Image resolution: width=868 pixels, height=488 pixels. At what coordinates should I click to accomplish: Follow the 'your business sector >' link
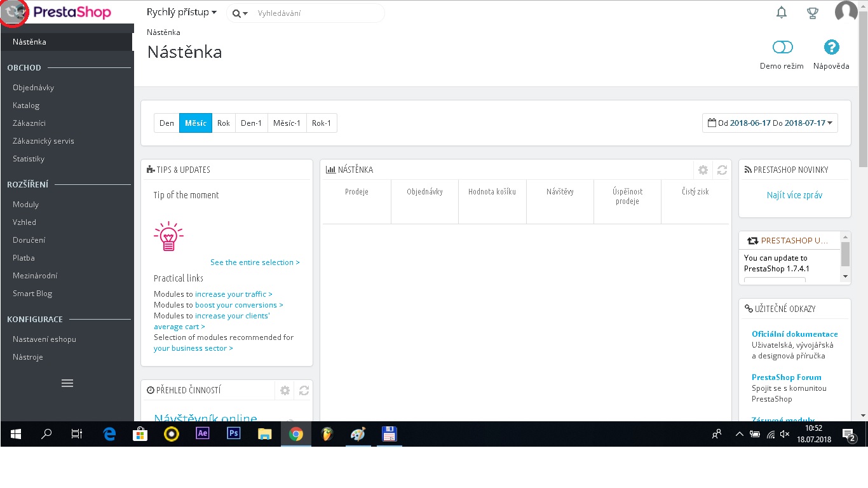click(193, 348)
